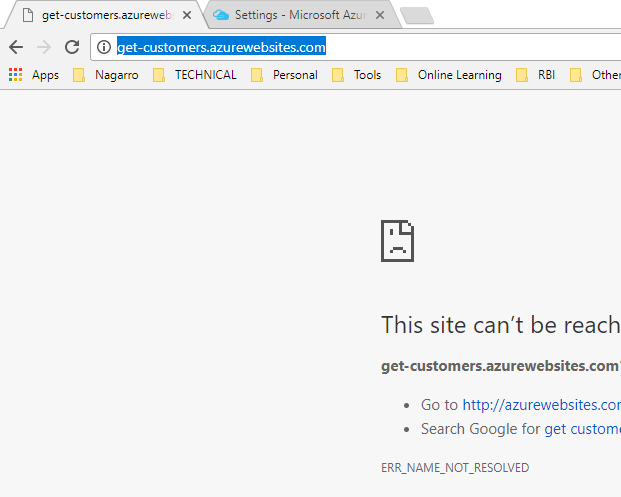Open the Online Learning bookmark folder
Viewport: 621px width, 497px height.
click(x=448, y=75)
